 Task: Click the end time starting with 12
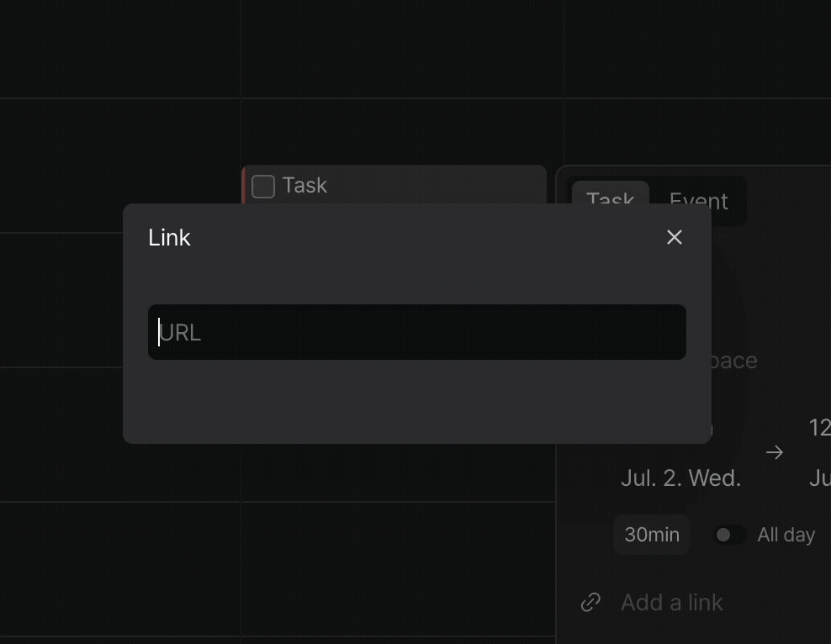point(819,428)
